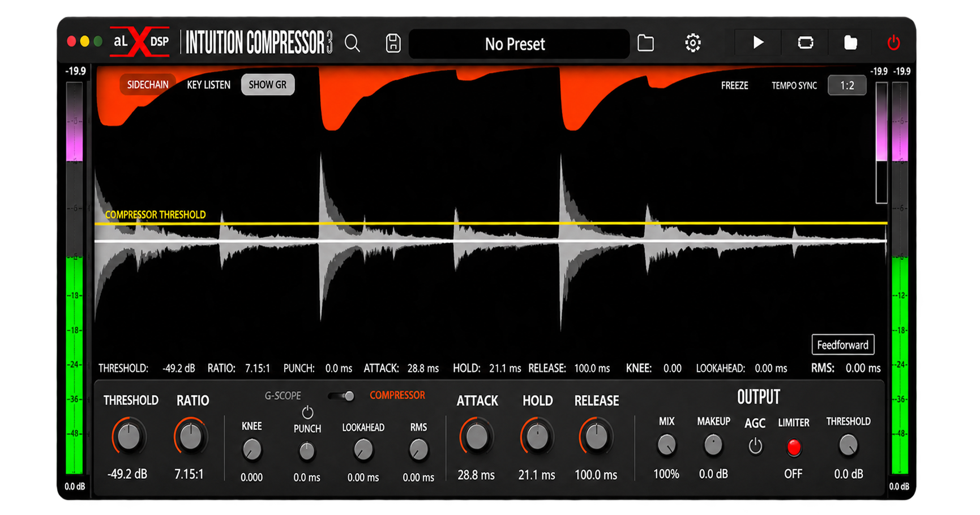The image size is (980, 515).
Task: Click the COMPRESSOR THRESHOLD yellow label
Action: point(155,215)
